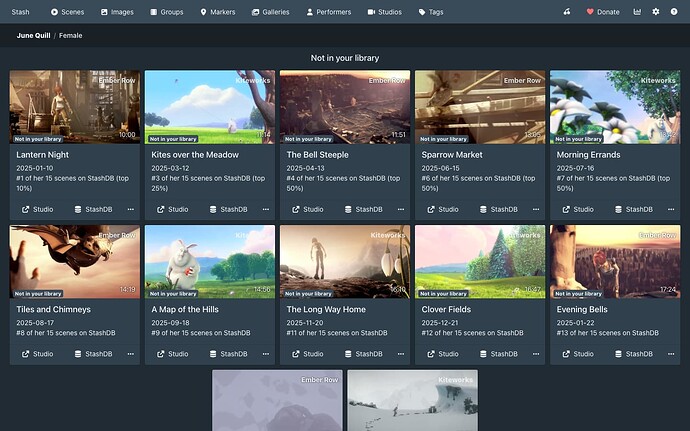690x431 pixels.
Task: Open the Images navigation item
Action: [x=117, y=12]
